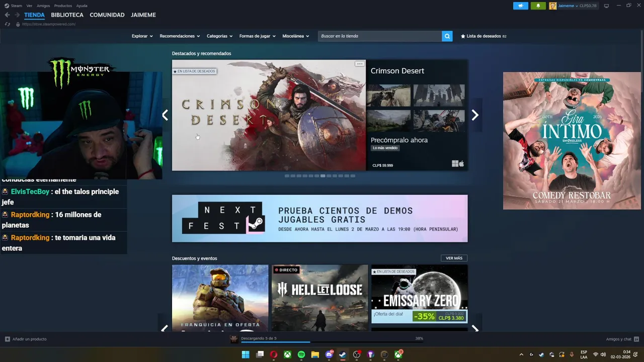Click the padlock icon beside the URL
The height and width of the screenshot is (362, 644).
click(x=18, y=24)
